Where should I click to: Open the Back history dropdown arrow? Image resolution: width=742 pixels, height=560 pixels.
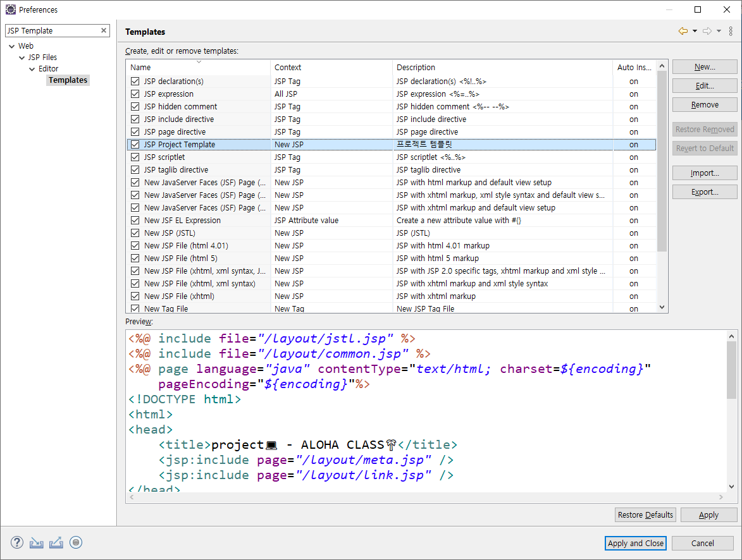[695, 31]
